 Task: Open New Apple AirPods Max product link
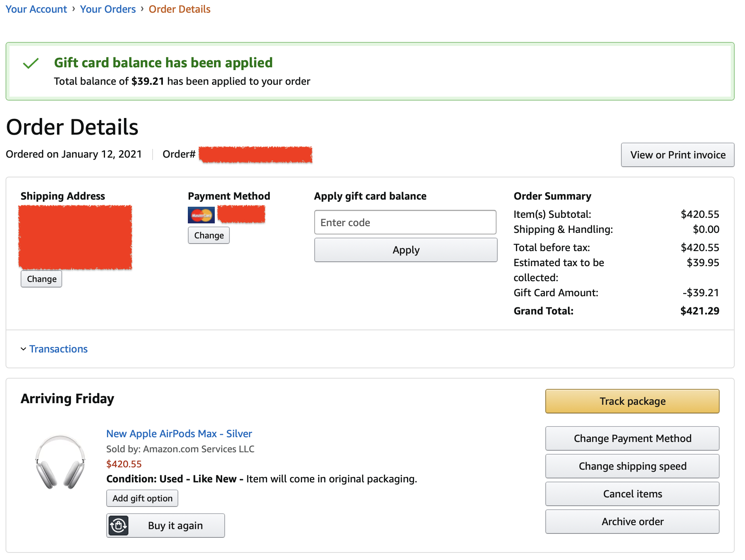point(179,434)
